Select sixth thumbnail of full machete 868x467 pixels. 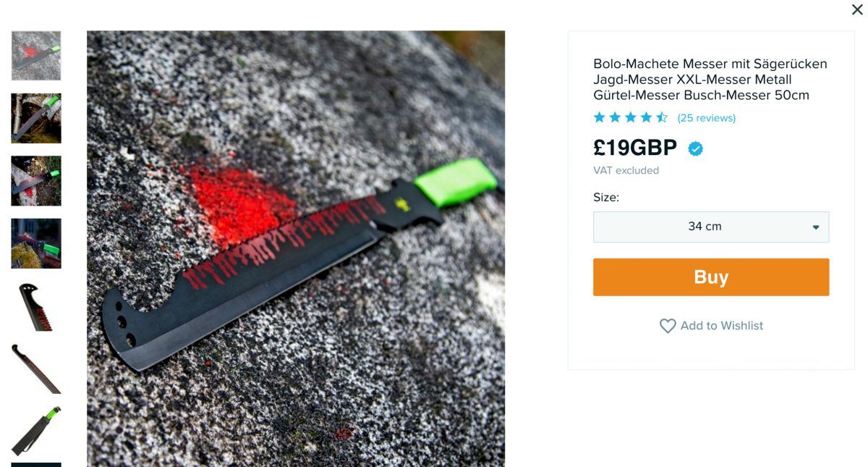tap(36, 369)
